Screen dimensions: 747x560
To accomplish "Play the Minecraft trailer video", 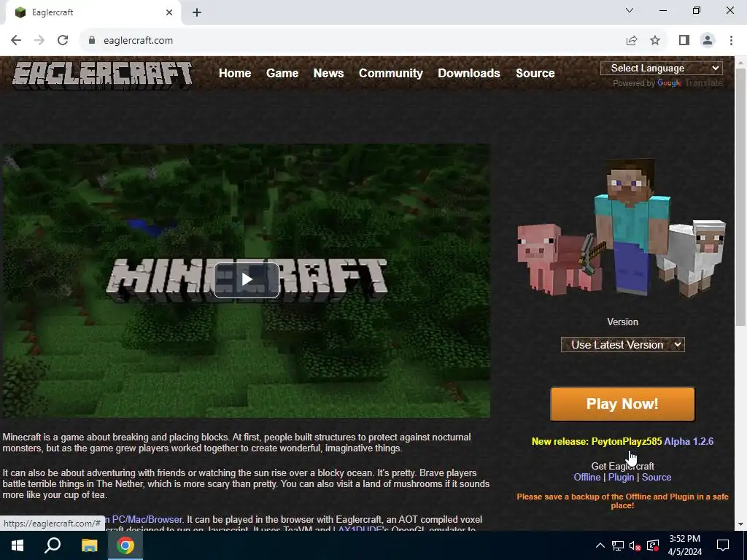I will pos(247,279).
